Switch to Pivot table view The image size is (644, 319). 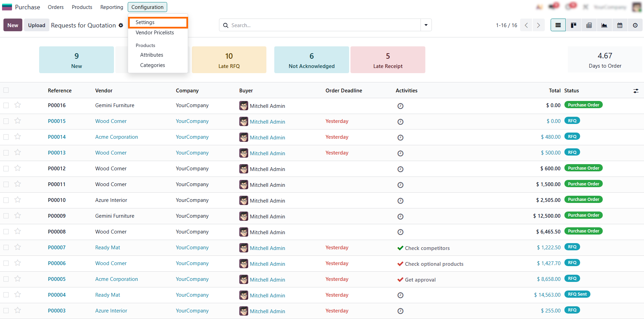pos(589,25)
